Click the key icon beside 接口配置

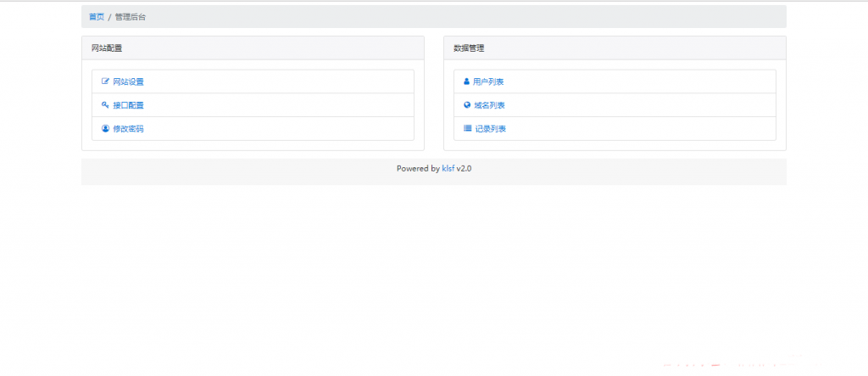(x=105, y=105)
